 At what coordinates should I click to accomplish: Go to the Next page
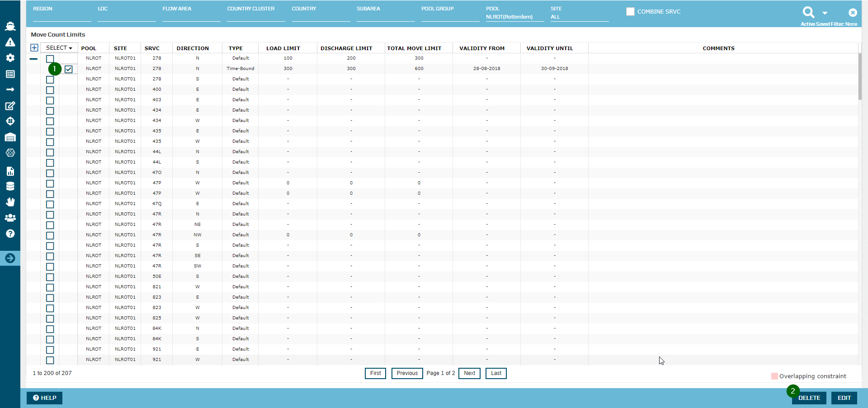coord(469,373)
